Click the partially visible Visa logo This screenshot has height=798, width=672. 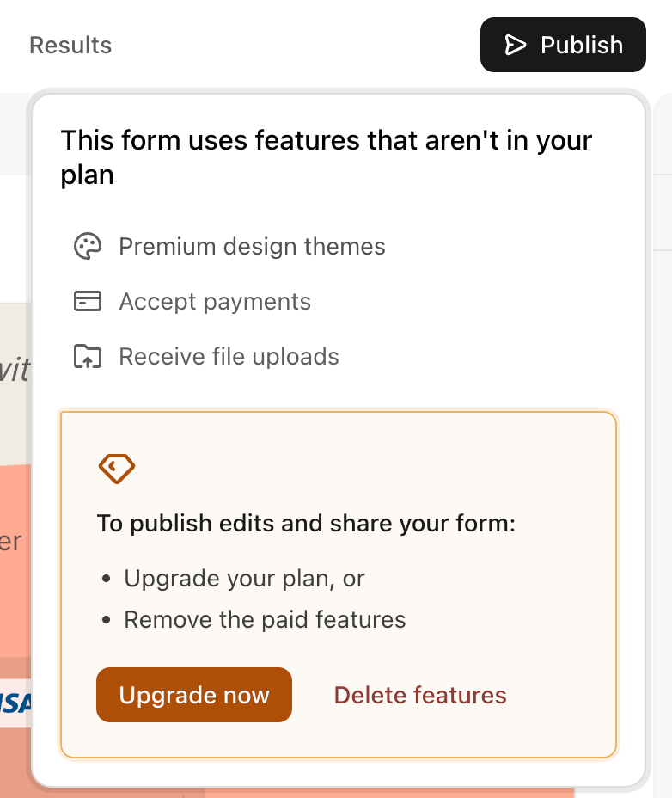15,704
